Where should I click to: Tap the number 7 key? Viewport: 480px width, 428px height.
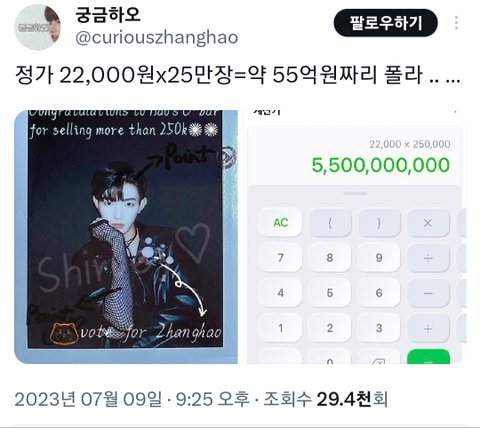point(280,257)
